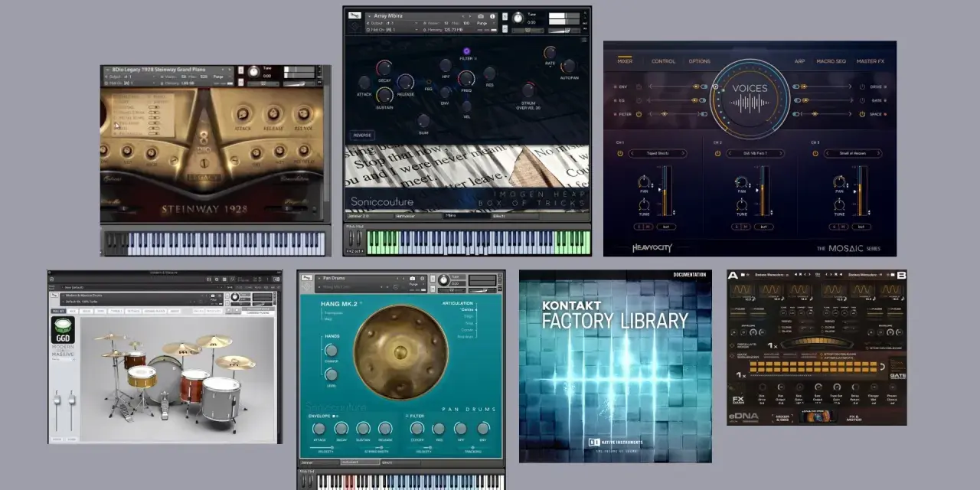The width and height of the screenshot is (980, 490).
Task: Click the camera icon in Pan Drums header
Action: point(413,278)
